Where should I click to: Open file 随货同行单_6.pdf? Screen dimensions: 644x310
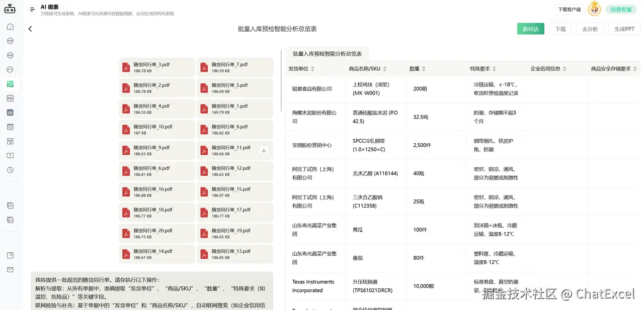157,171
